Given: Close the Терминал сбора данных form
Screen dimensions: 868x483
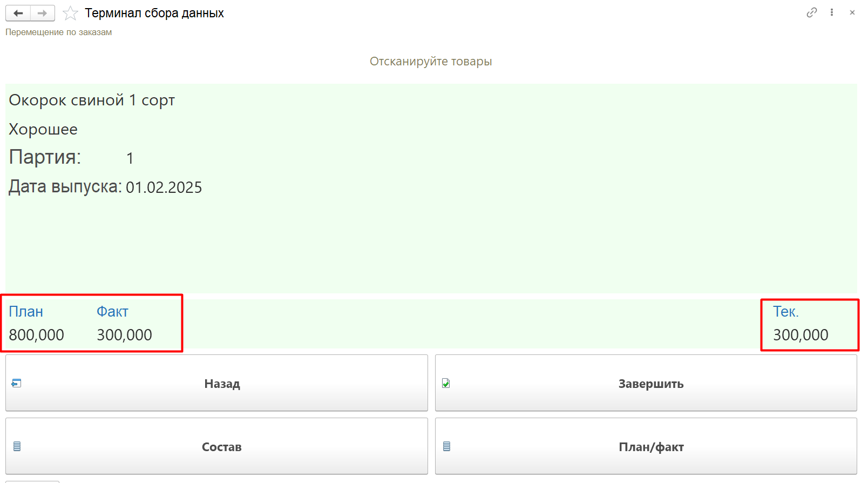Looking at the screenshot, I should coord(852,12).
